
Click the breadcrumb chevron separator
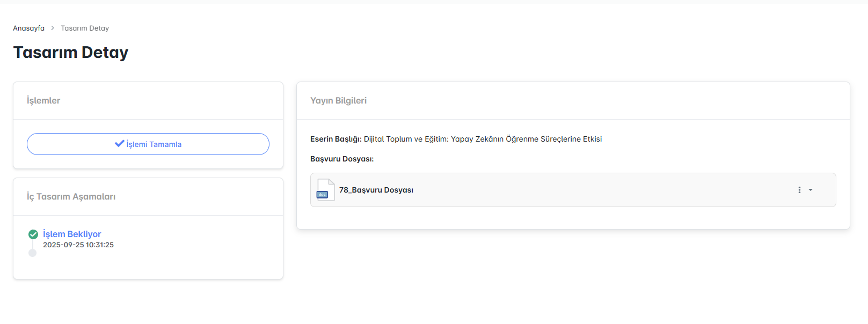pyautogui.click(x=53, y=28)
